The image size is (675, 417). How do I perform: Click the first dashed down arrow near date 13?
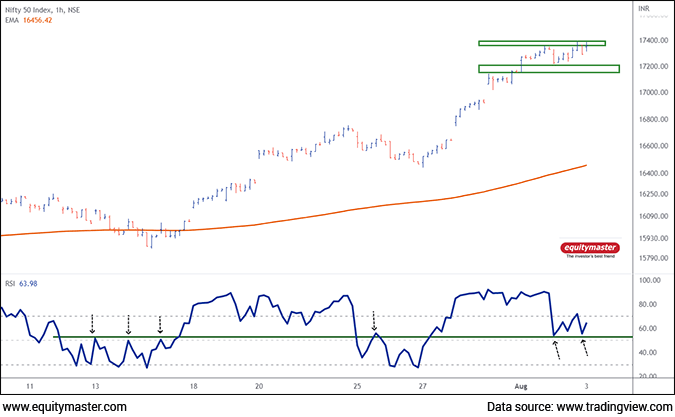[93, 324]
